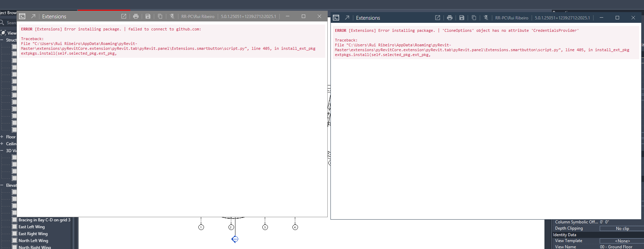Click the version number 5.0.1.25051 in the left window
The image size is (644, 249).
(x=249, y=17)
